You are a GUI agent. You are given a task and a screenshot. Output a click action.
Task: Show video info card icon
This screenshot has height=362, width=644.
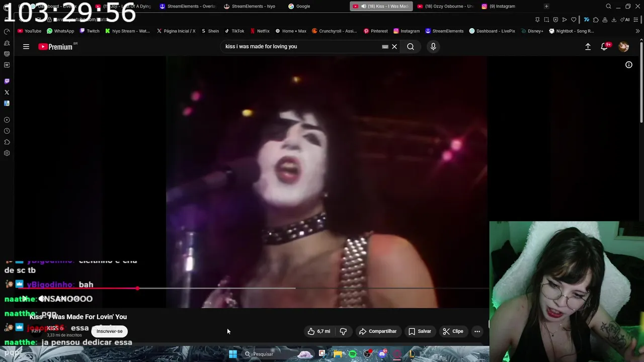[x=629, y=65]
